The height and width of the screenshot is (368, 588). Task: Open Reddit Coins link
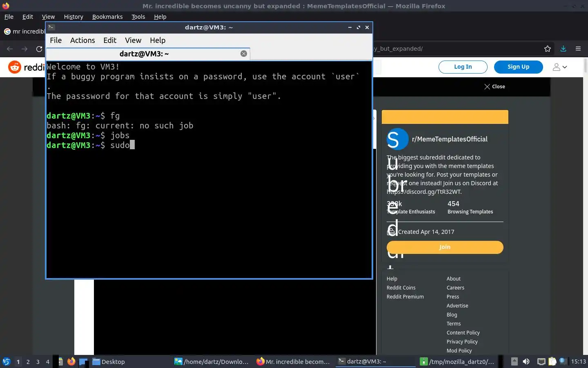[401, 288]
